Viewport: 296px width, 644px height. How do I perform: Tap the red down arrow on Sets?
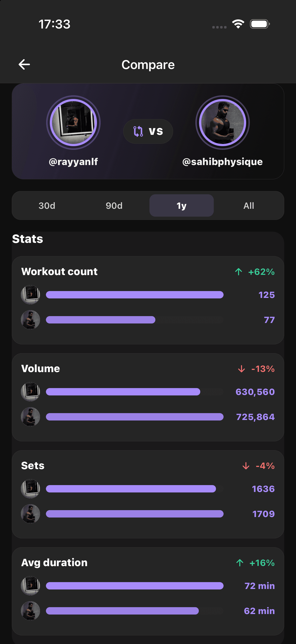(x=246, y=465)
